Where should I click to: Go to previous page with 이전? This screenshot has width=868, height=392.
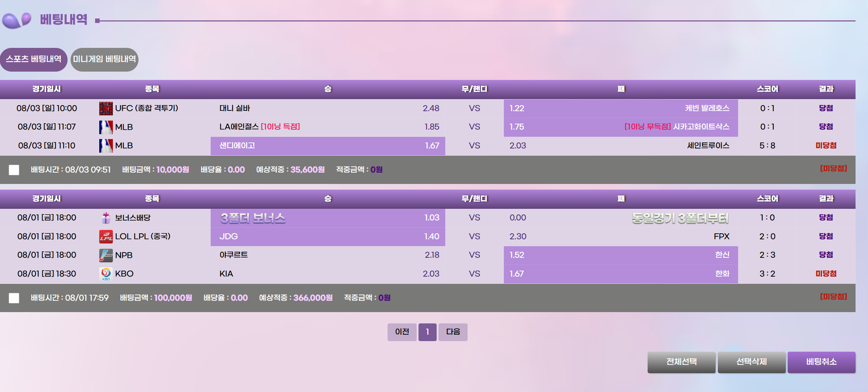(402, 332)
